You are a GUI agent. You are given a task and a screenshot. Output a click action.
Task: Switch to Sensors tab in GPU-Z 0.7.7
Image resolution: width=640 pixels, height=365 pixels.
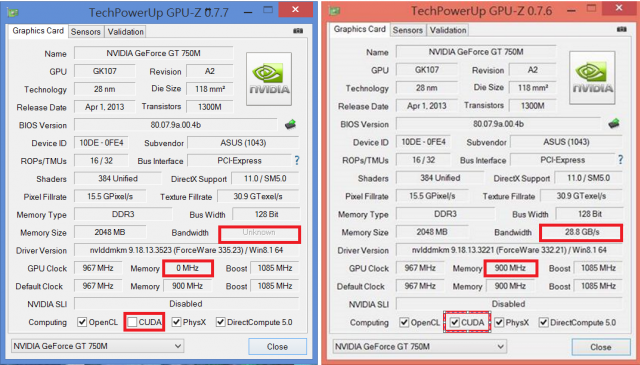tap(85, 32)
